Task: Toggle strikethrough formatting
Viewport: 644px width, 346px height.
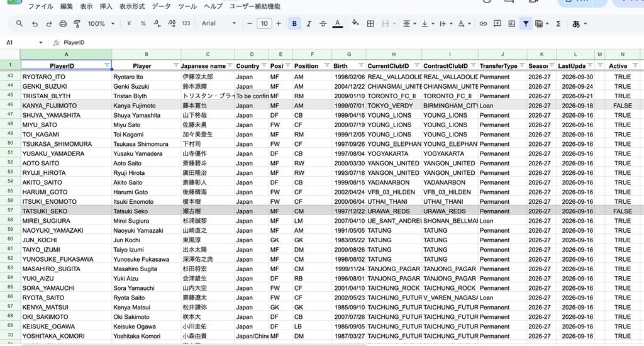Action: (x=323, y=24)
